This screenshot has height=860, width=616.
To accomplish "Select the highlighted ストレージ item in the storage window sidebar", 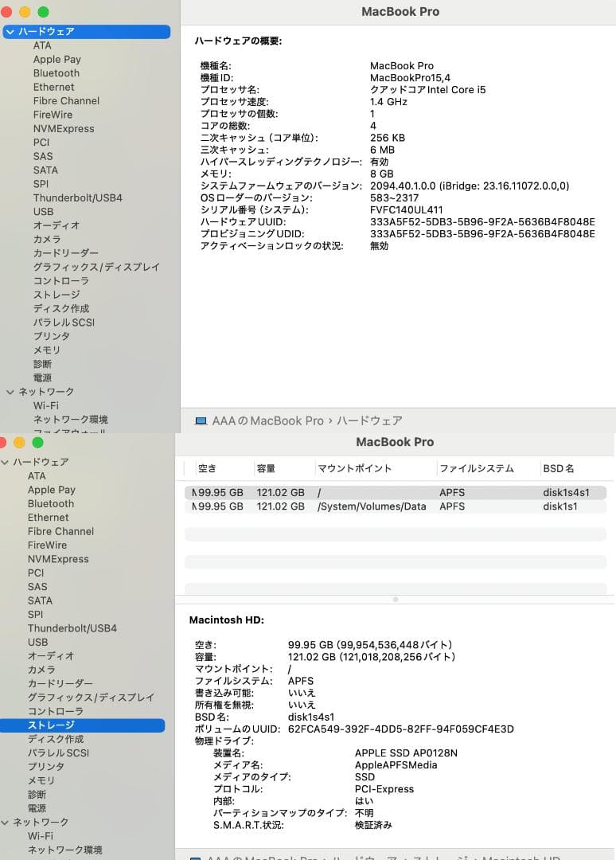I will [x=82, y=725].
